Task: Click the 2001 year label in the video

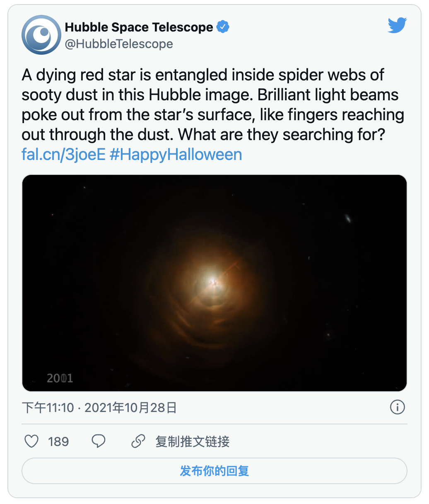Action: (60, 378)
